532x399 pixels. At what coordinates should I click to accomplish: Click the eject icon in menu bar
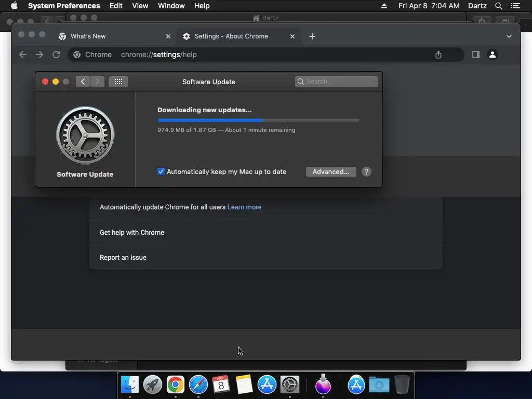click(384, 6)
